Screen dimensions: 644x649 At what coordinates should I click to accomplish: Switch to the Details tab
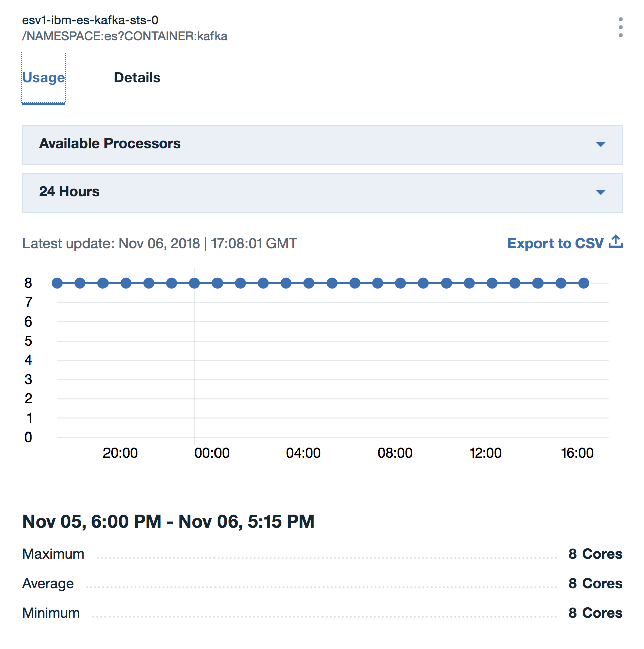137,78
